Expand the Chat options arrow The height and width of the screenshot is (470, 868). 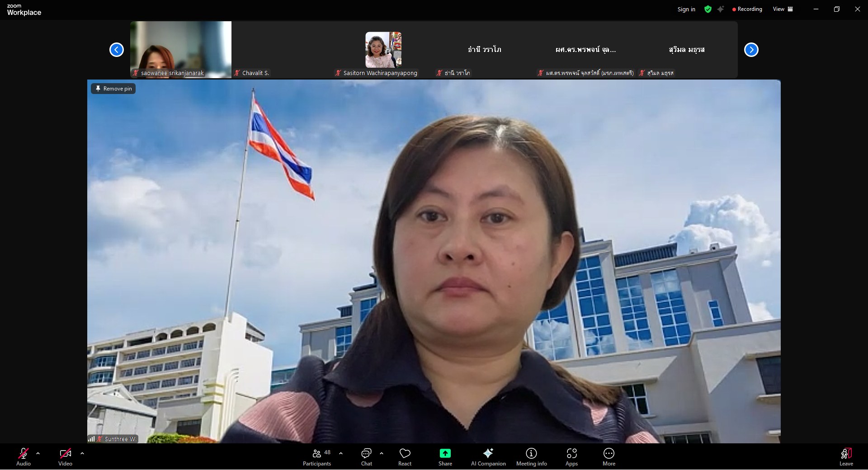(x=382, y=453)
